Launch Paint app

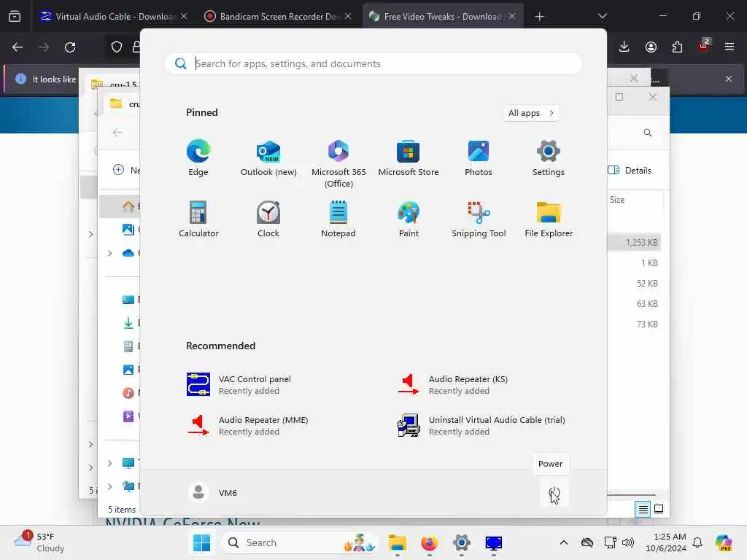click(x=409, y=219)
